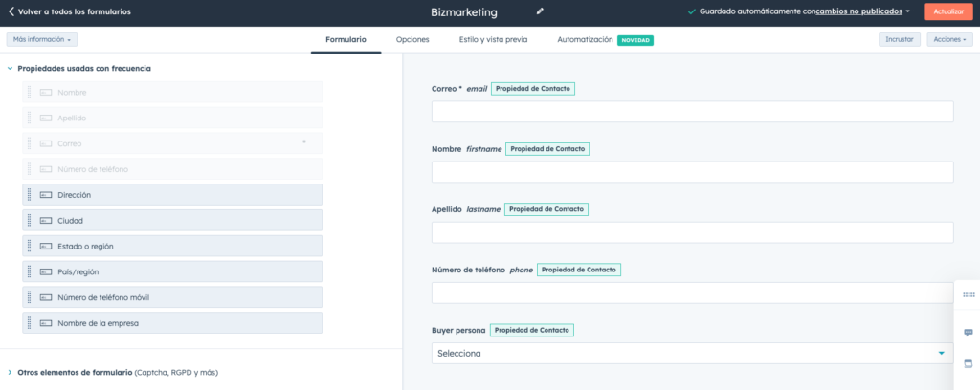Click the Incrustar button
Viewport: 980px width, 390px height.
[900, 39]
